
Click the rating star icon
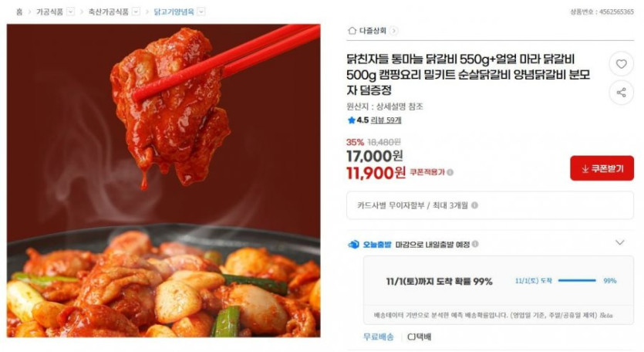[x=351, y=120]
